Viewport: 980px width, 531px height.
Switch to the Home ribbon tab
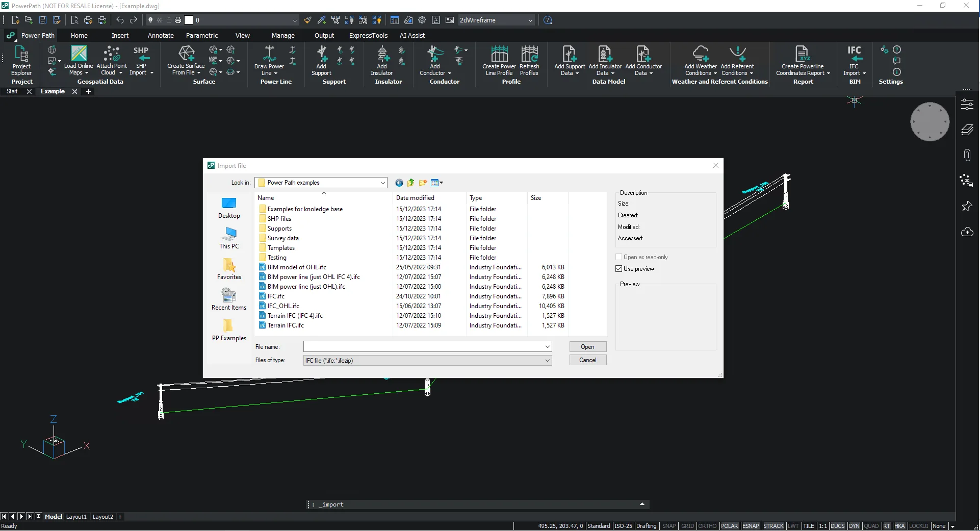click(x=79, y=36)
